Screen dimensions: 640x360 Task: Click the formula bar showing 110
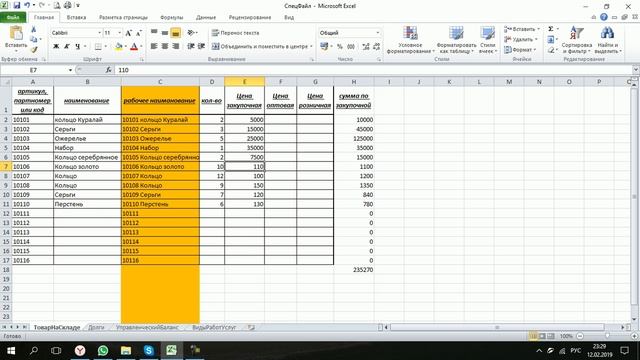click(x=373, y=70)
